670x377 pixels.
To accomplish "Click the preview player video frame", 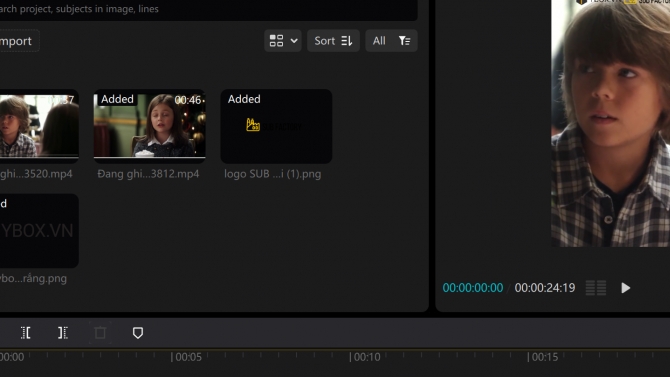I will pyautogui.click(x=611, y=123).
